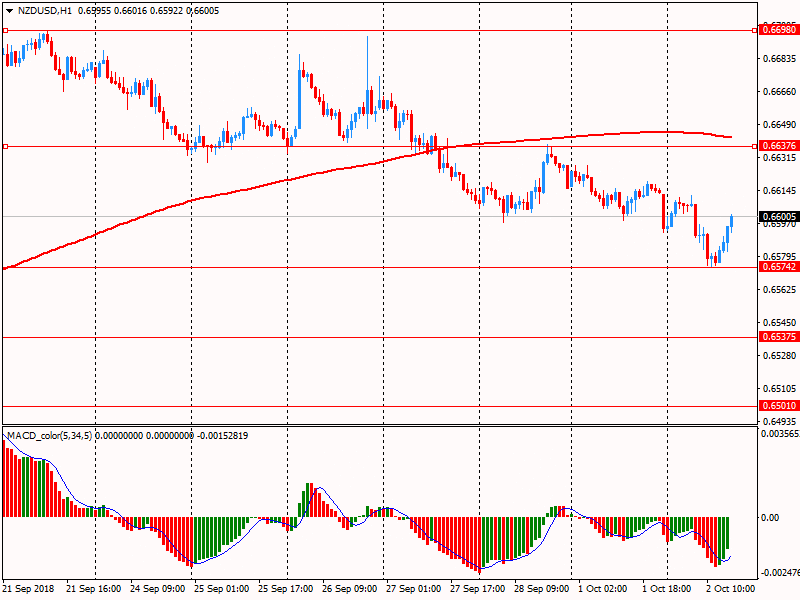Select the 0.65742 support level label

click(779, 267)
